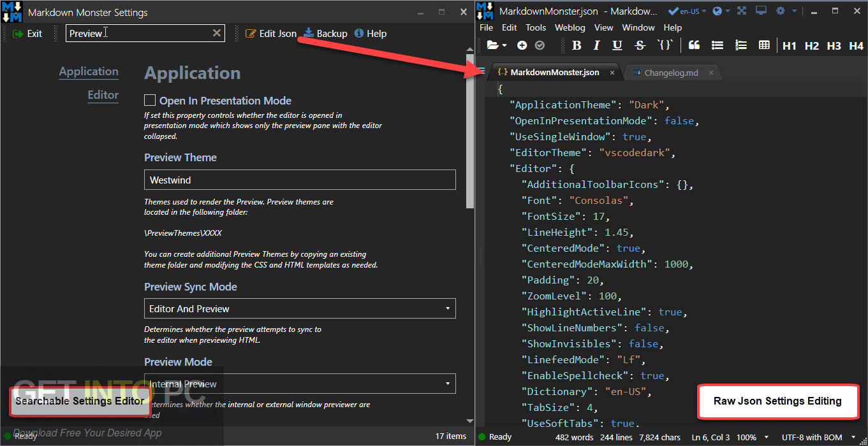Click the Preview Theme text field
Viewport: 868px width, 446px height.
pos(300,180)
